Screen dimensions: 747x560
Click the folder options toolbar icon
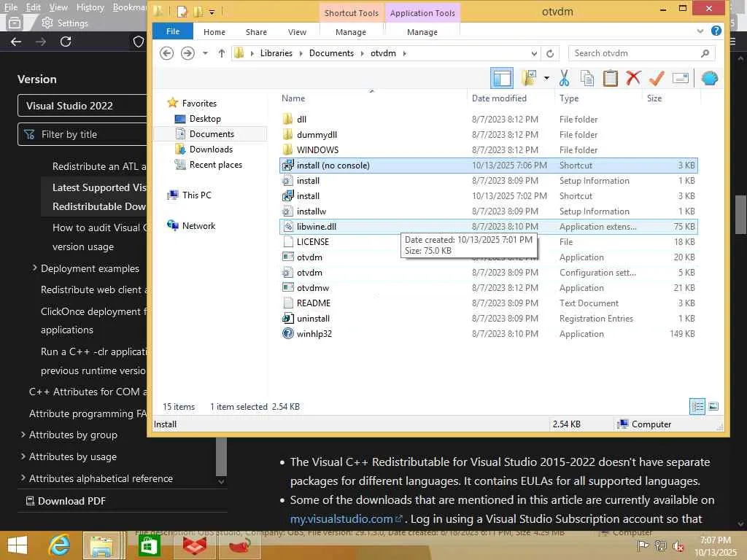529,78
